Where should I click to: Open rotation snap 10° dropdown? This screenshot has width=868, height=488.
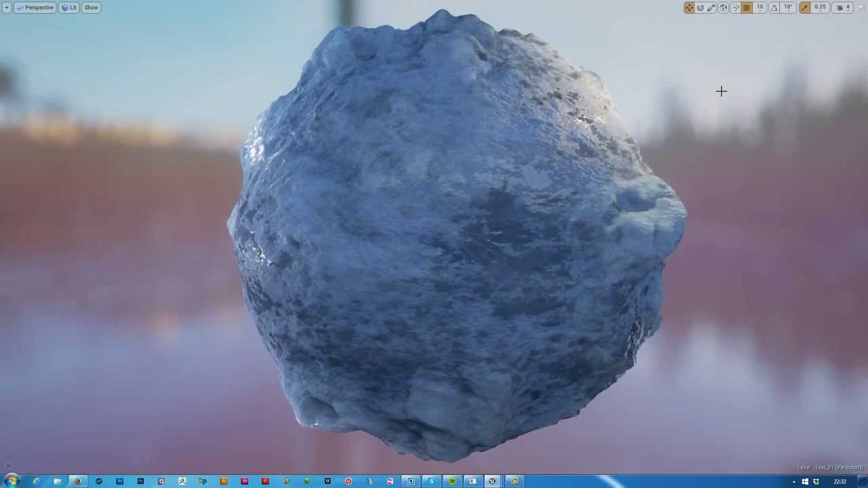788,7
